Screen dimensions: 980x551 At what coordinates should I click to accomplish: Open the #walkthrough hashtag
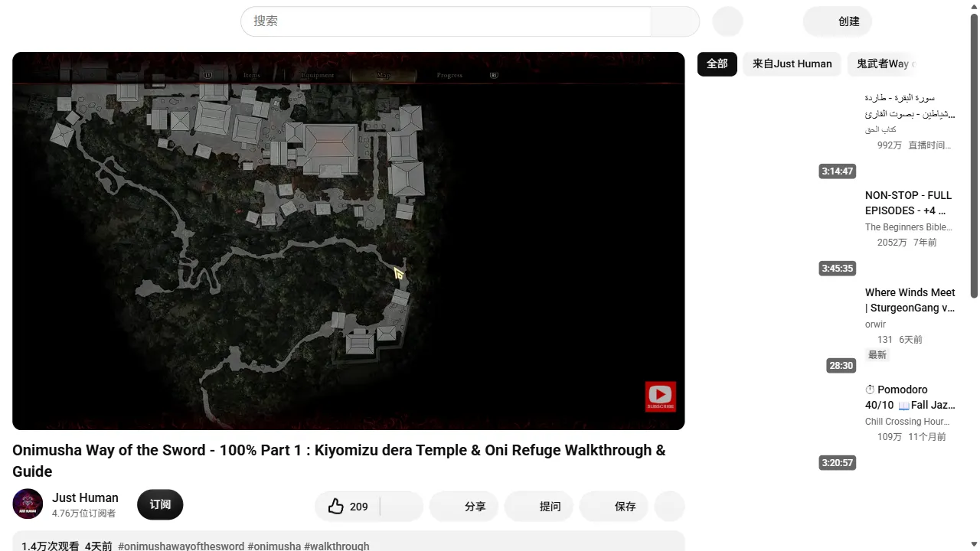pyautogui.click(x=337, y=546)
